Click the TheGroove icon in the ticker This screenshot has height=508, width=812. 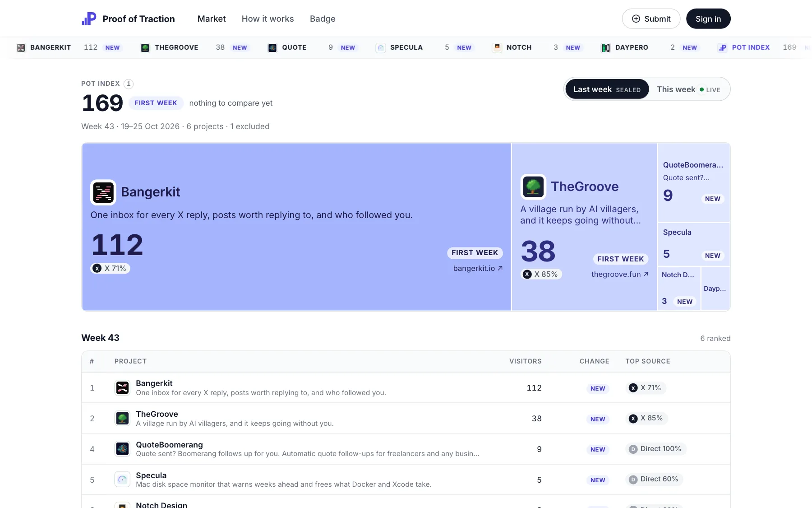coord(145,47)
